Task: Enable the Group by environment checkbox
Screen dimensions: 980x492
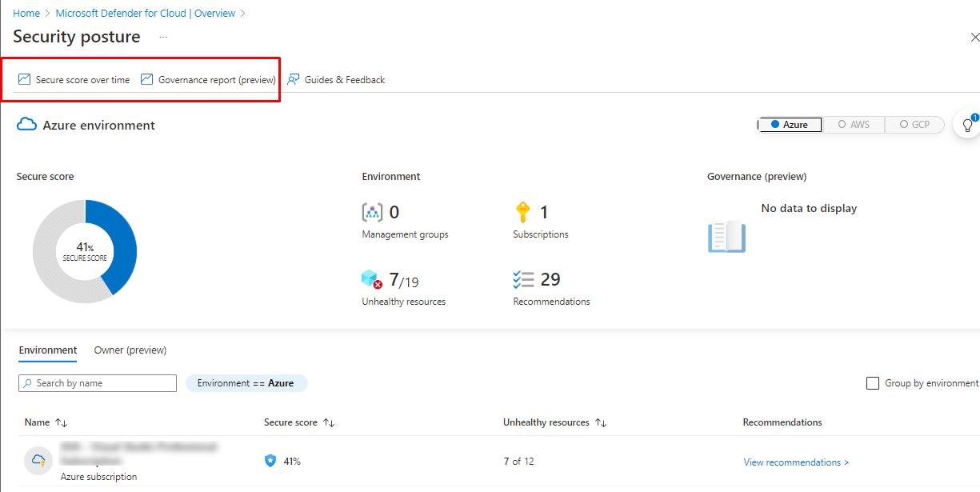Action: pos(873,383)
